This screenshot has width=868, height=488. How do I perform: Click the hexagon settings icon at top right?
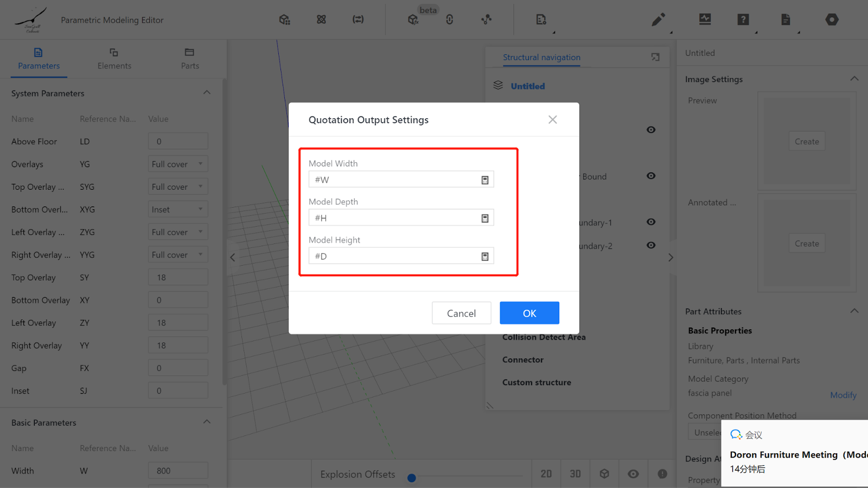(x=832, y=20)
